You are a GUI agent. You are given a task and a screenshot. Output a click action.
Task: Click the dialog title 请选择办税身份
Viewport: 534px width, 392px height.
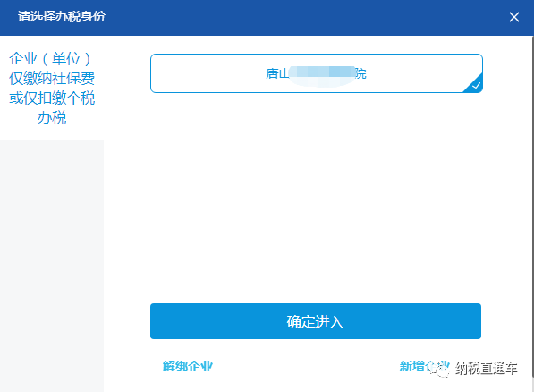click(x=62, y=16)
